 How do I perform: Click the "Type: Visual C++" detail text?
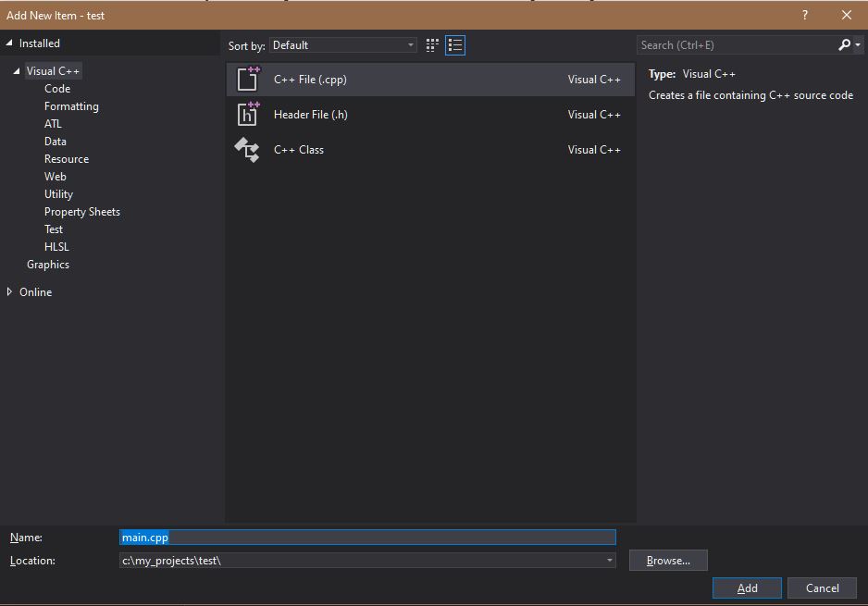[x=692, y=74]
